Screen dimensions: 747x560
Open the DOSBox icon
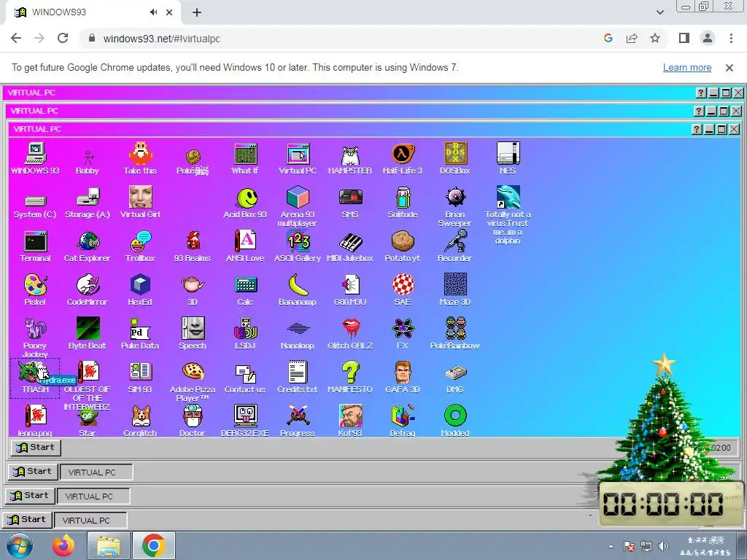point(455,158)
